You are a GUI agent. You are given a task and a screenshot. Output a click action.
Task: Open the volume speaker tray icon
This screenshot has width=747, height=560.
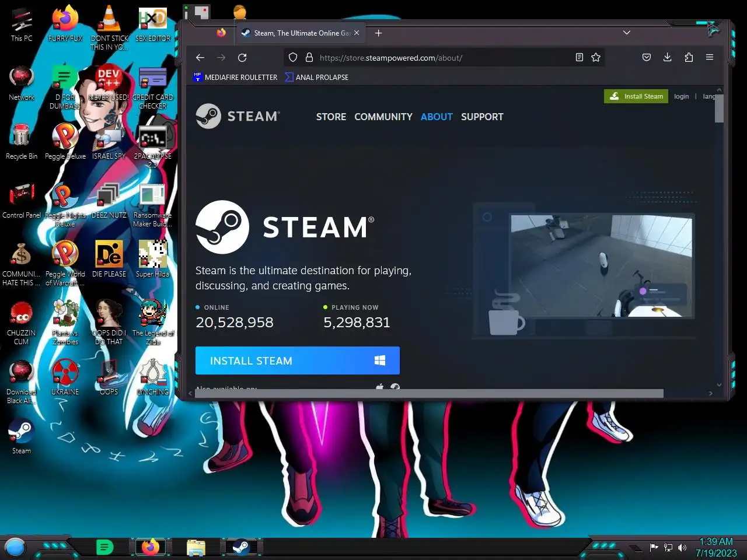[x=682, y=547]
